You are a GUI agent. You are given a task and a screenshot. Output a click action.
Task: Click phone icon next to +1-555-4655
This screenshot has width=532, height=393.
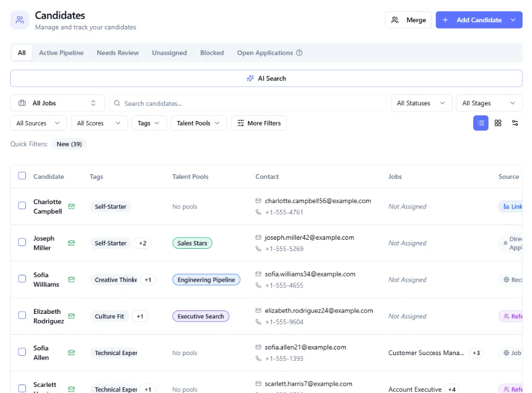258,286
